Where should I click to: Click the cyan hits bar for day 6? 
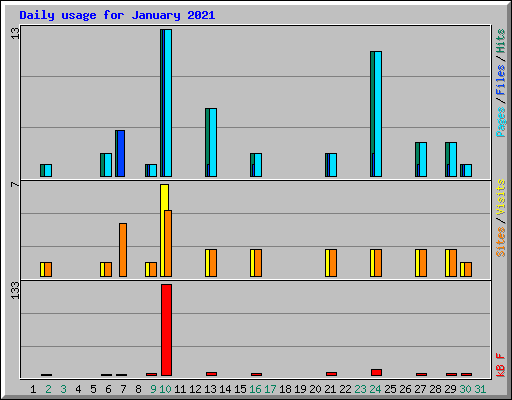click(x=108, y=165)
